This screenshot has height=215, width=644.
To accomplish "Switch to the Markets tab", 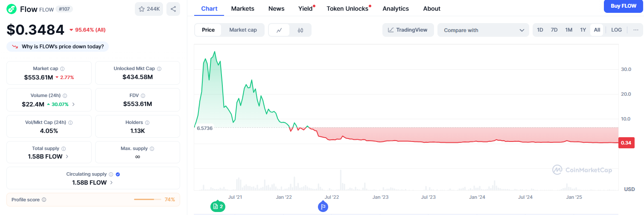I will (242, 9).
